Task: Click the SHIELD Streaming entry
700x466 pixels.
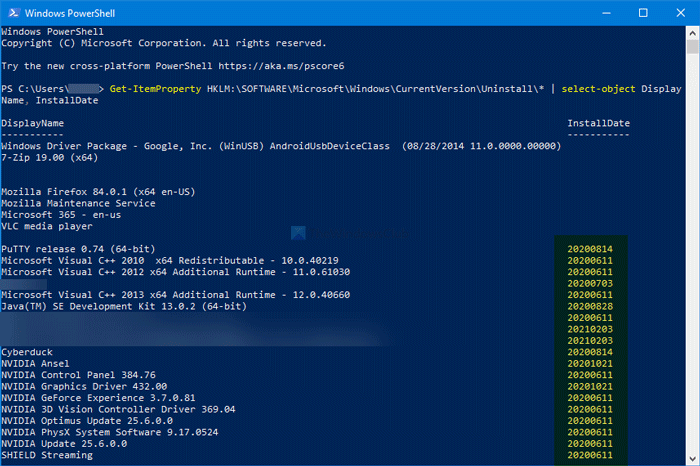Action: pos(47,455)
